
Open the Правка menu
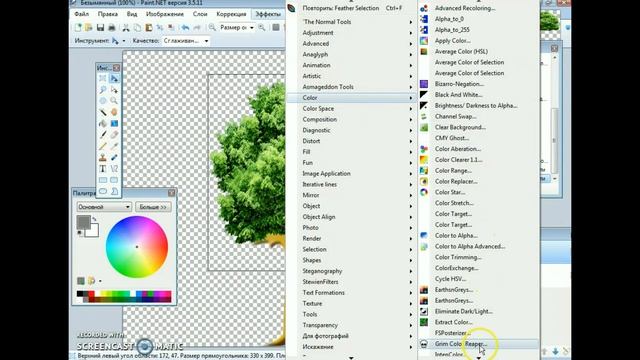(x=108, y=14)
